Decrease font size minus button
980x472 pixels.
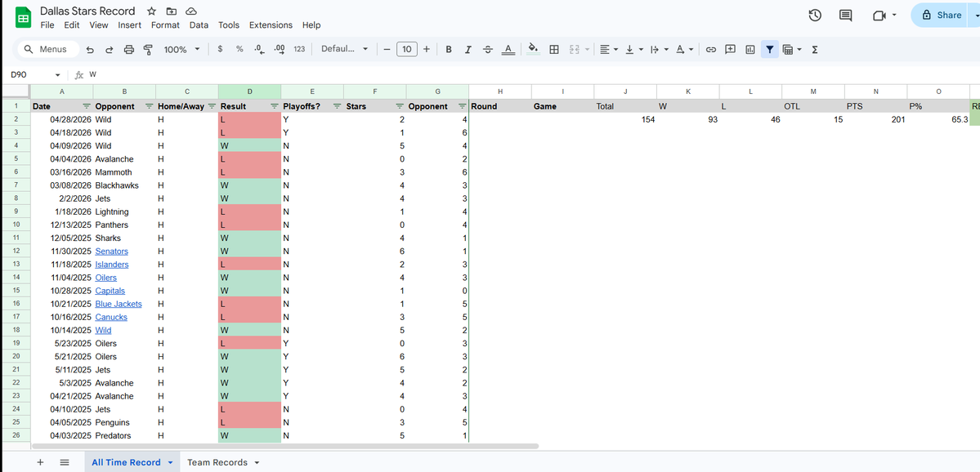[387, 49]
